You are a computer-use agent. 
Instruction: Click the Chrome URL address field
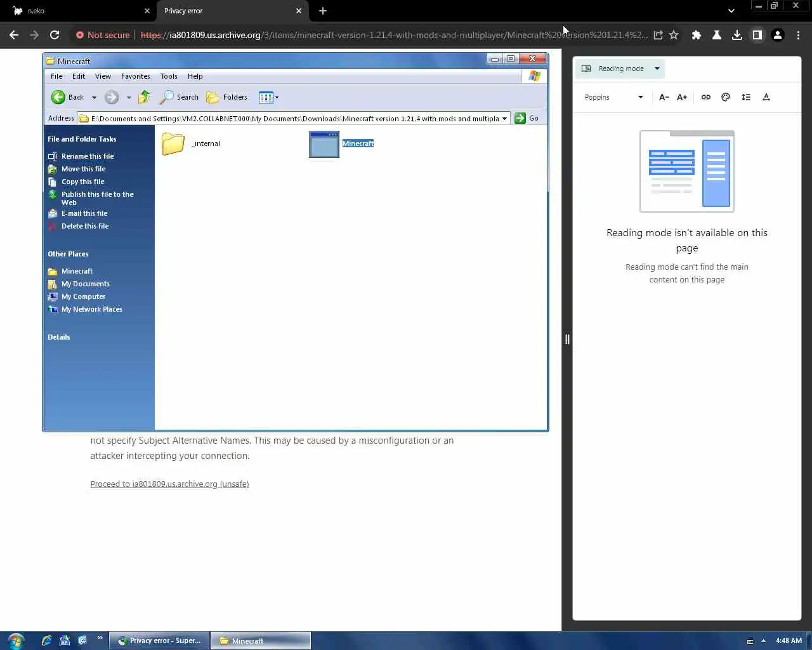393,35
